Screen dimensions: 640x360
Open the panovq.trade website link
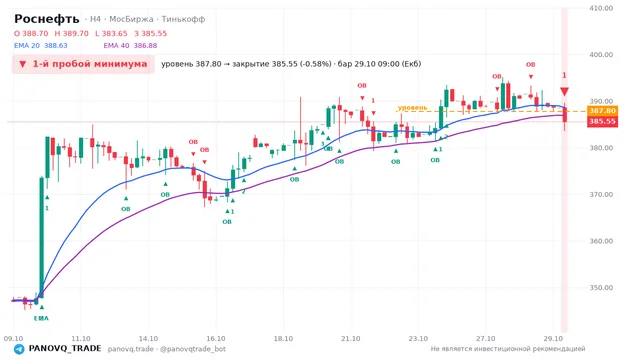[x=131, y=349]
